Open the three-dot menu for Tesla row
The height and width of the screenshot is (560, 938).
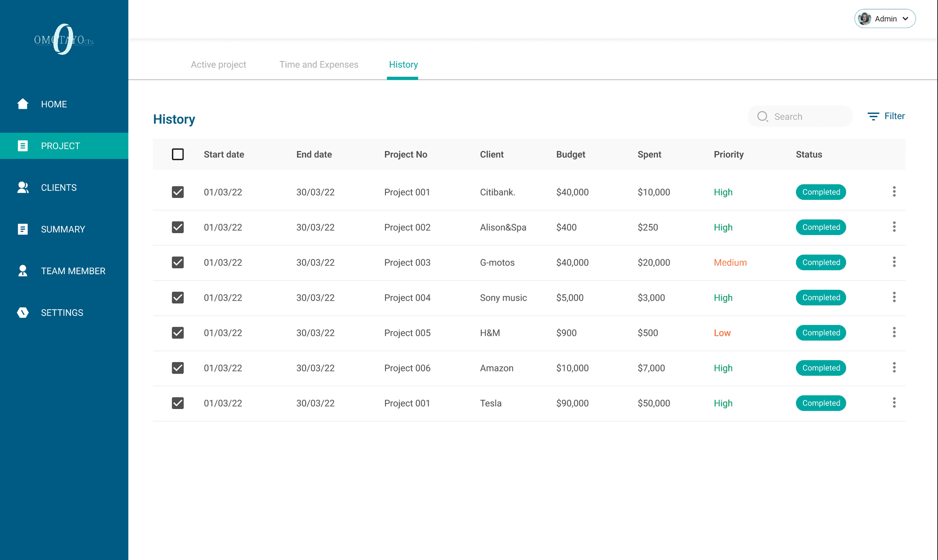[x=894, y=403]
